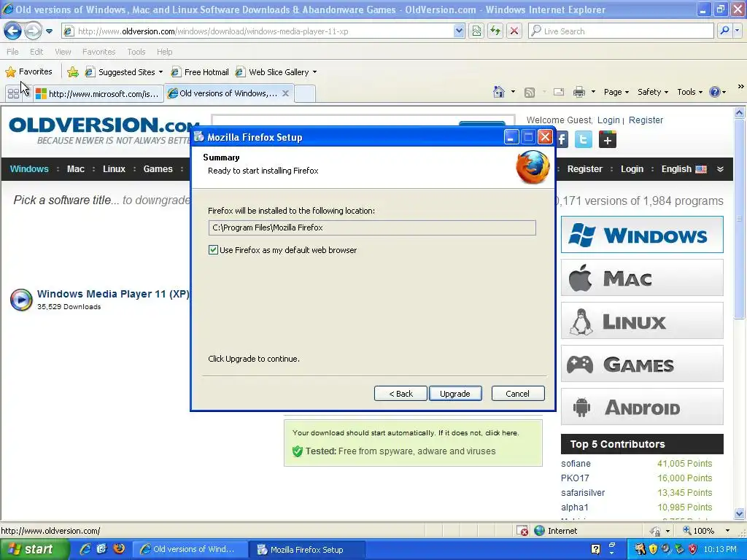The image size is (747, 560).
Task: Click the Read Mail icon
Action: tap(559, 92)
